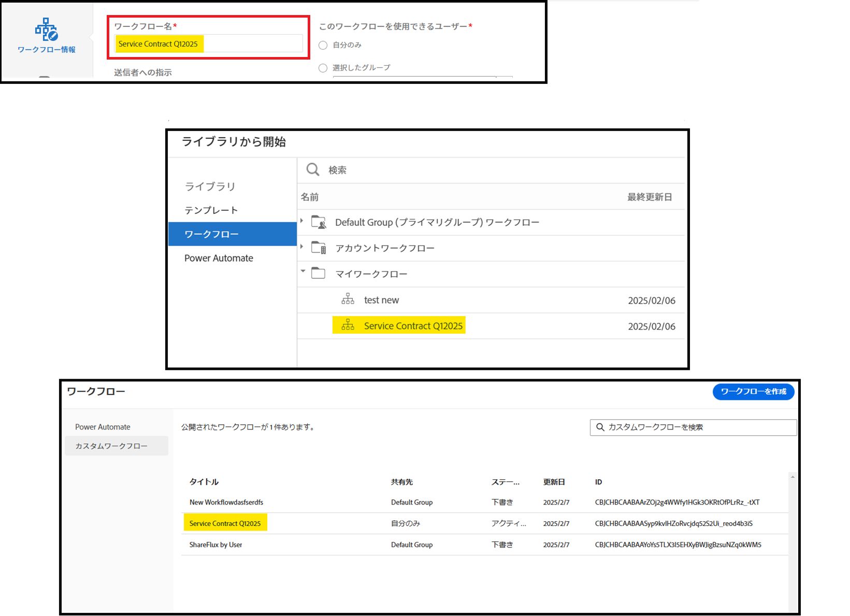Click the workflow icon beside test new
Viewport: 850px width, 616px height.
(x=348, y=299)
